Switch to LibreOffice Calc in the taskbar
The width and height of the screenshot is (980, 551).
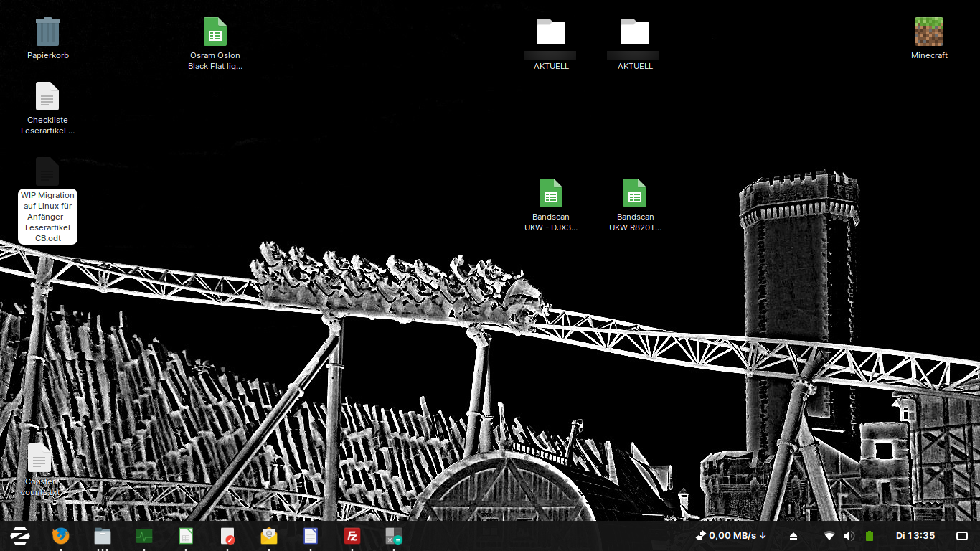186,536
